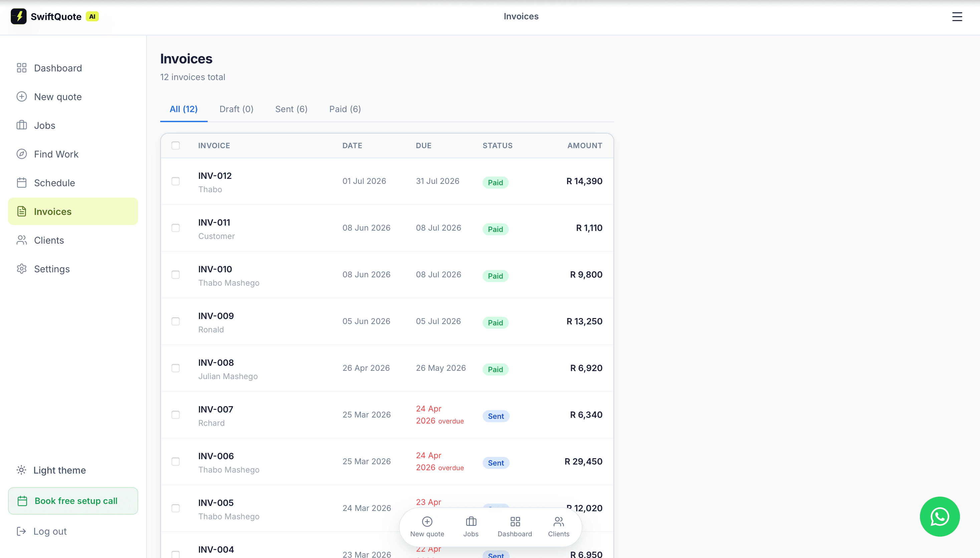Switch to the Paid (6) tab
Screen dimensions: 980x558
345,109
